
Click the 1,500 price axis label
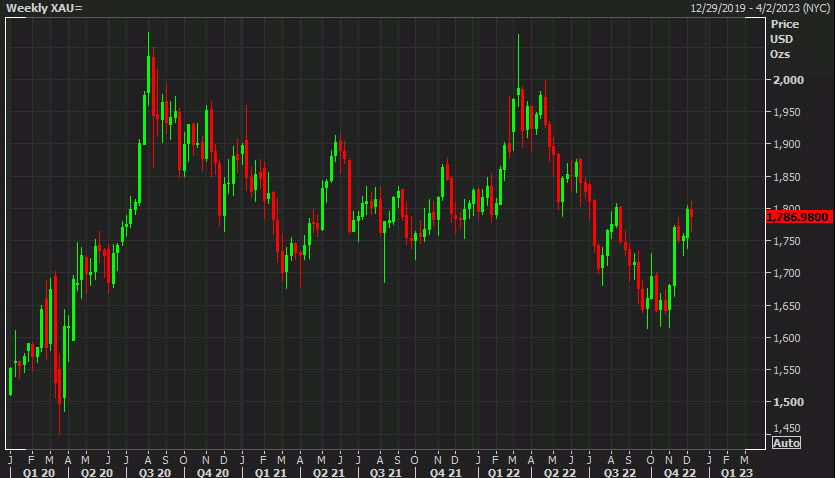click(x=788, y=402)
